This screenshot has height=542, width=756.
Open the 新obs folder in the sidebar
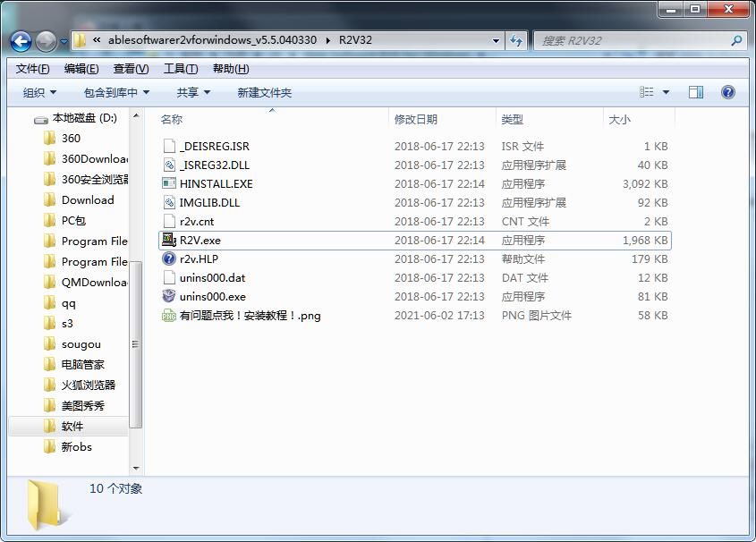tap(68, 447)
